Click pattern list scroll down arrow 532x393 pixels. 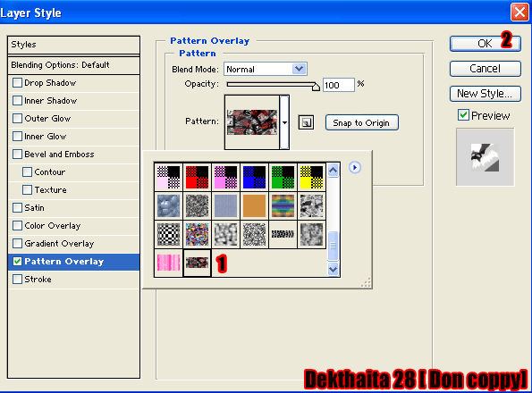(334, 270)
